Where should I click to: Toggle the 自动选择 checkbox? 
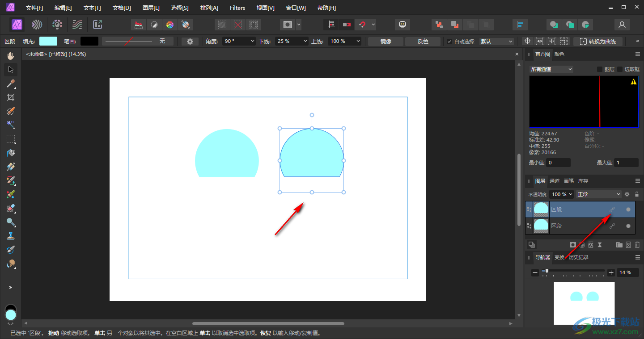(x=449, y=42)
